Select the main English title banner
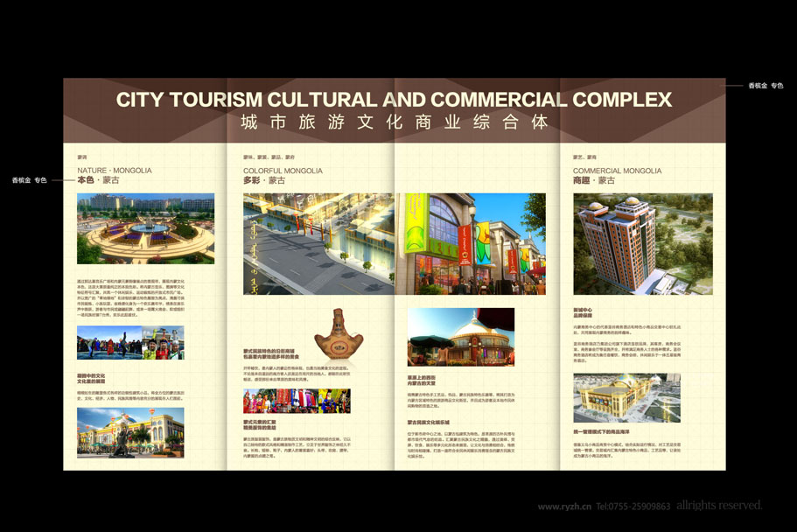The height and width of the screenshot is (532, 797). [394, 100]
